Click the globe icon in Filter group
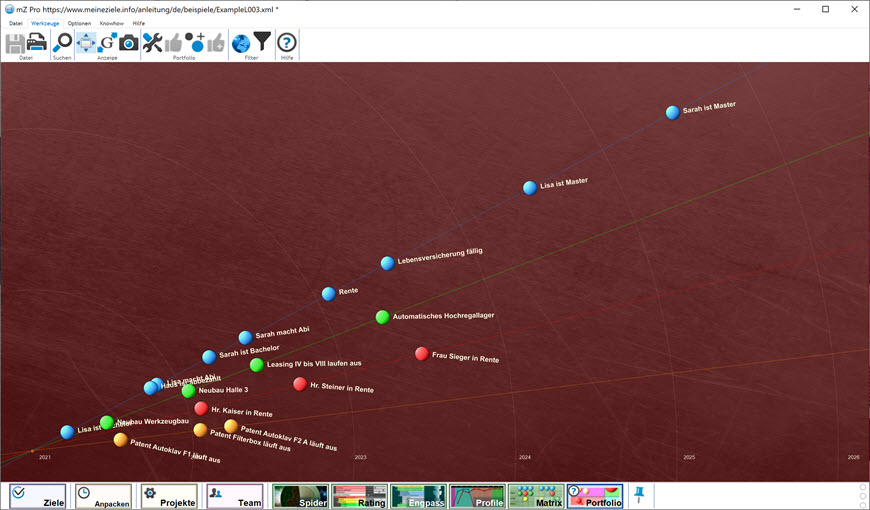 (x=241, y=42)
